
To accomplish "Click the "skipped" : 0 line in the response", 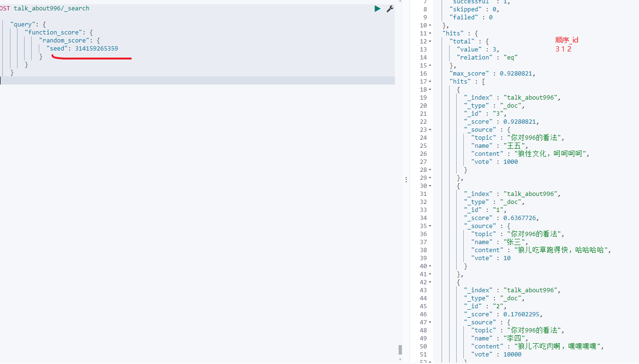I will coord(474,9).
